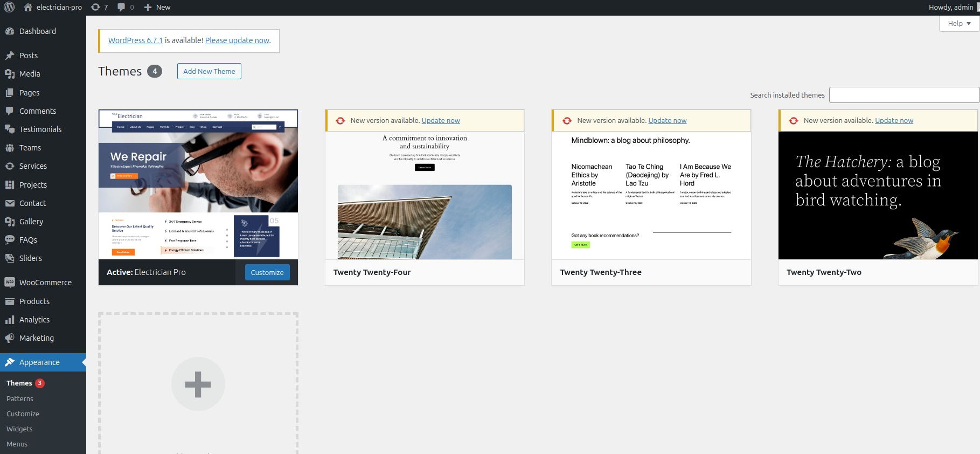
Task: Expand the Help dropdown
Action: click(x=959, y=23)
